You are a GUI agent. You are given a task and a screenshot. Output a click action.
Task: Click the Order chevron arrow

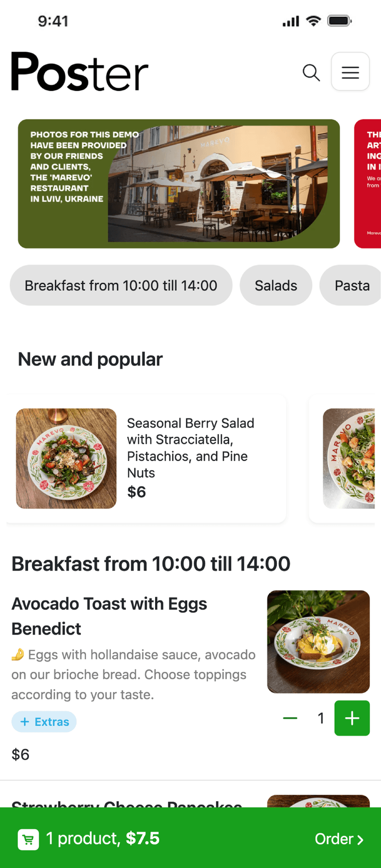pyautogui.click(x=360, y=839)
